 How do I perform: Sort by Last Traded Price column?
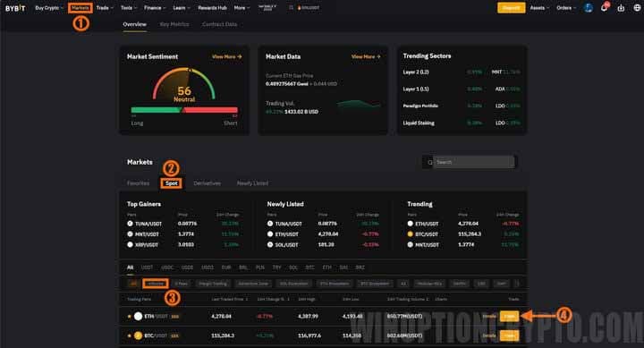pyautogui.click(x=230, y=299)
